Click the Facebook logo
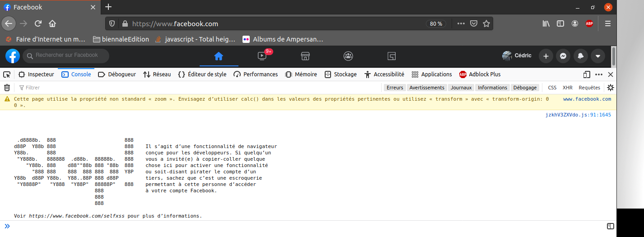Image resolution: width=644 pixels, height=237 pixels. click(13, 56)
